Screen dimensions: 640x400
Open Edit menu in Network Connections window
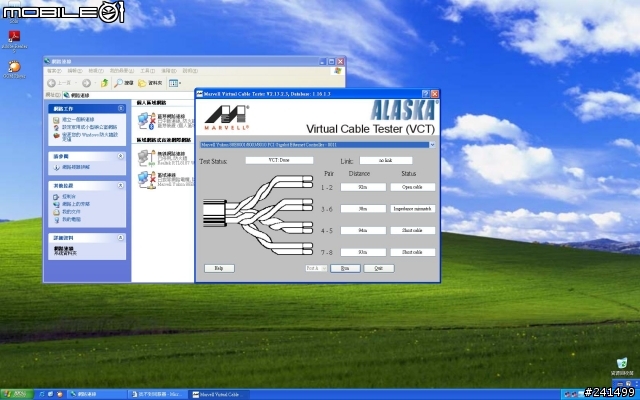(x=75, y=71)
